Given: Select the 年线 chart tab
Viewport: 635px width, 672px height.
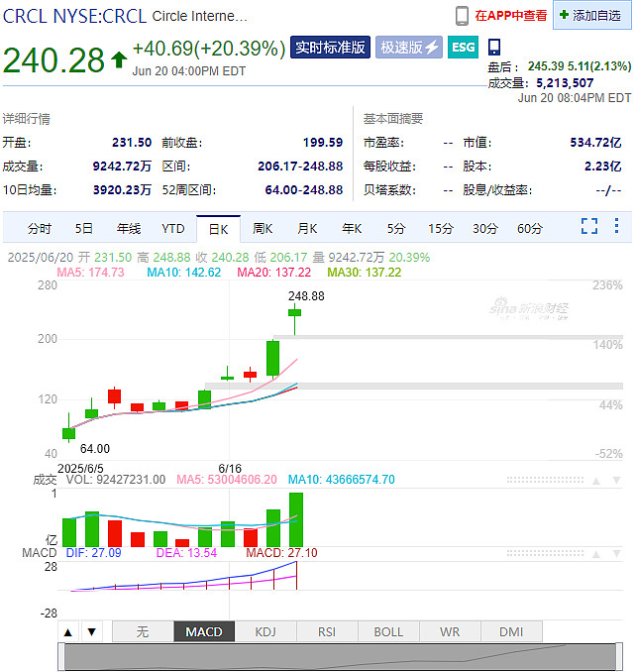Looking at the screenshot, I should (129, 228).
